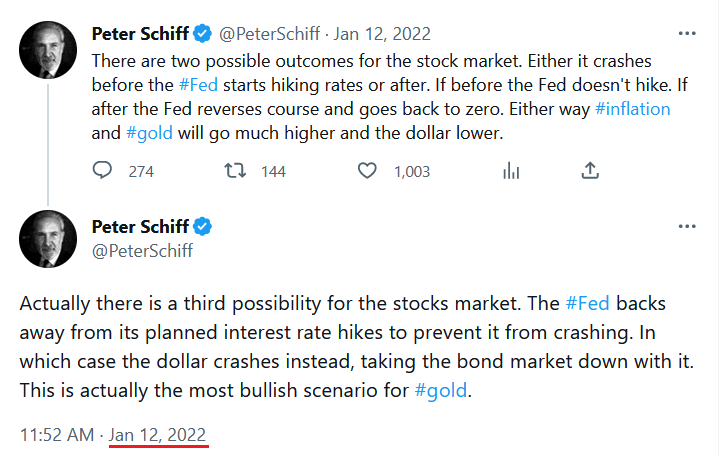723x456 pixels.
Task: Click the underlined Jan 12, 2022 timestamp
Action: tap(157, 435)
